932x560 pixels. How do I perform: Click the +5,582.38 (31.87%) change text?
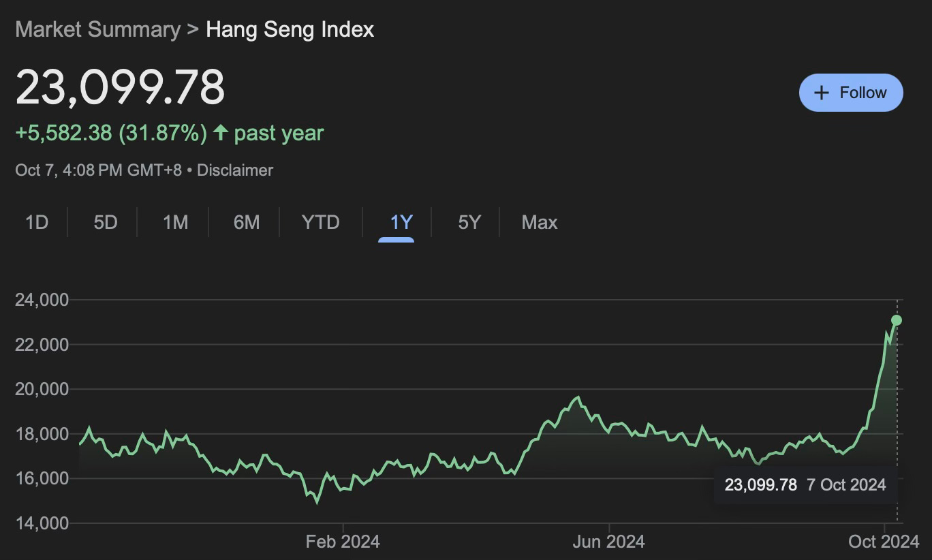coord(111,133)
